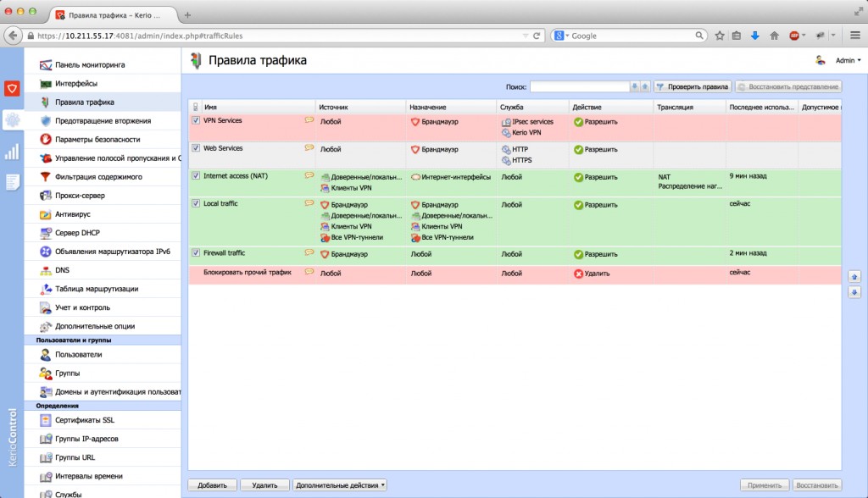The image size is (868, 498).
Task: Open the browser hamburger menu
Action: pyautogui.click(x=855, y=36)
